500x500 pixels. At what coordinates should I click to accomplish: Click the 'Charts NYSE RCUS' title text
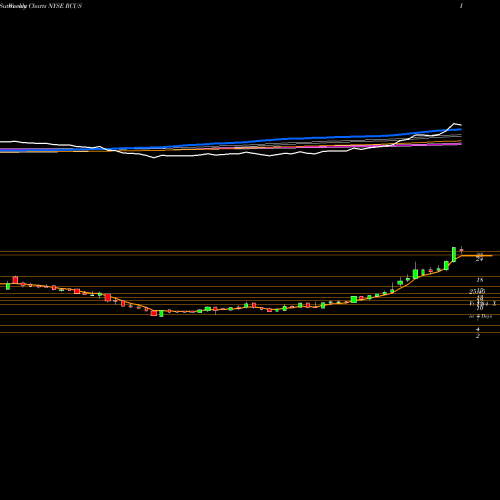click(x=55, y=6)
